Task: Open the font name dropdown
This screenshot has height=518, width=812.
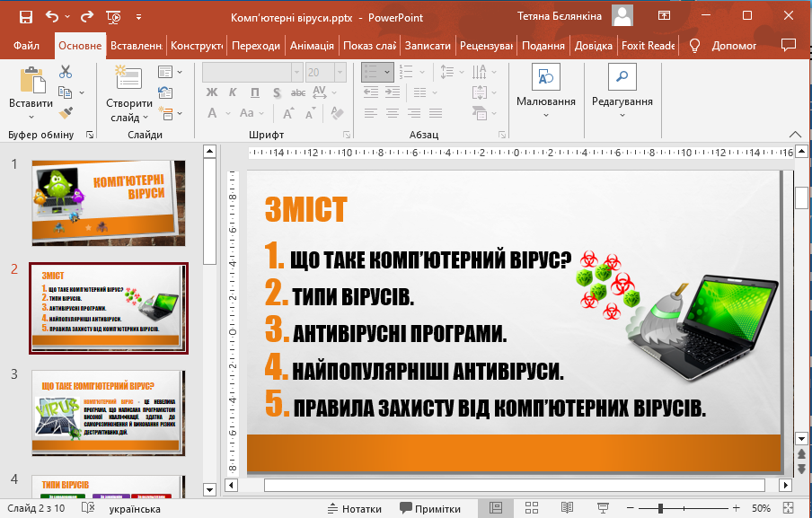Action: pos(297,73)
